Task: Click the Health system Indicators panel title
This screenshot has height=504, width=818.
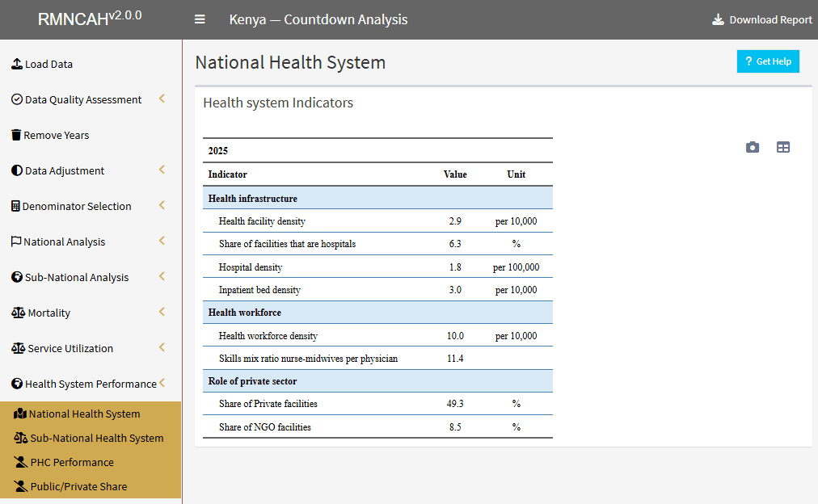Action: pyautogui.click(x=278, y=103)
